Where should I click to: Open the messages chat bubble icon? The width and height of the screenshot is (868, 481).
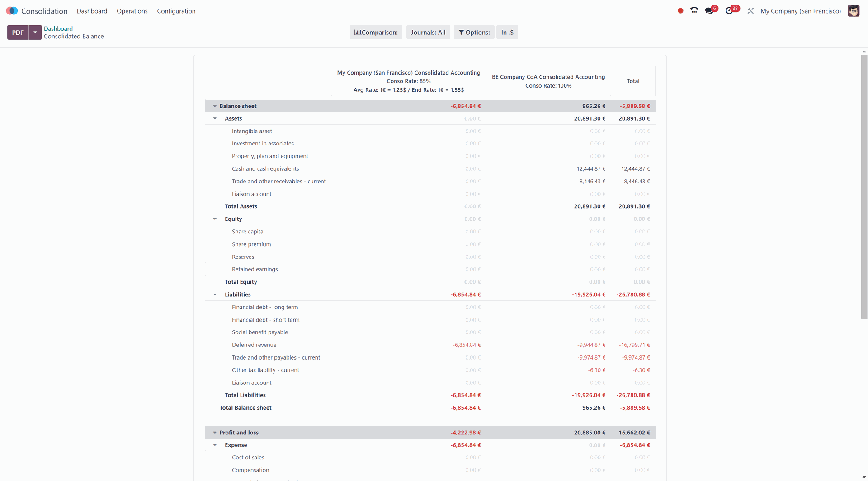[709, 11]
